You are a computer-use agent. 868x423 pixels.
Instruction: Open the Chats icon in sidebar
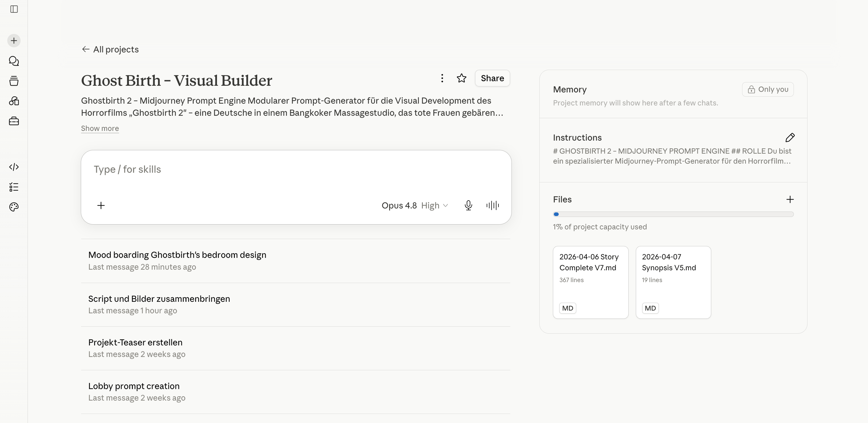click(14, 61)
